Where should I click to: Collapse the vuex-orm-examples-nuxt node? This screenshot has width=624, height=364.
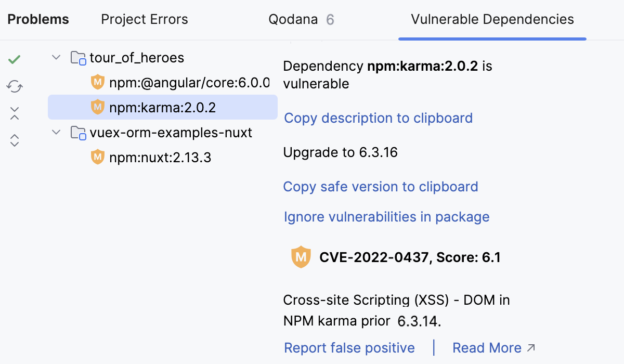pos(56,132)
